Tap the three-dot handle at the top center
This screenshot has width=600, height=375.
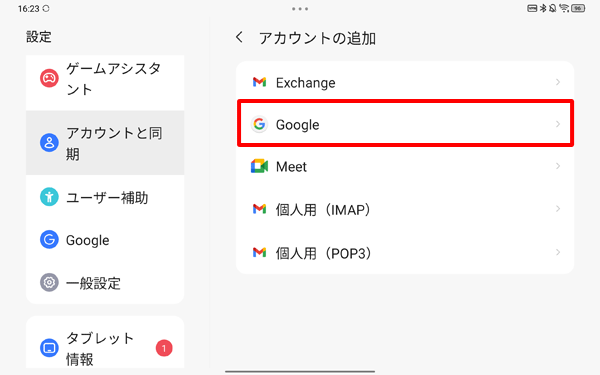(300, 9)
